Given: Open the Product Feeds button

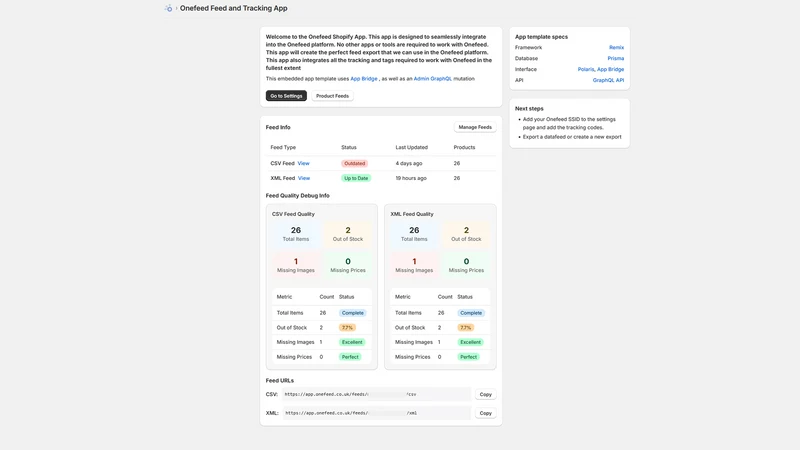Looking at the screenshot, I should [332, 96].
